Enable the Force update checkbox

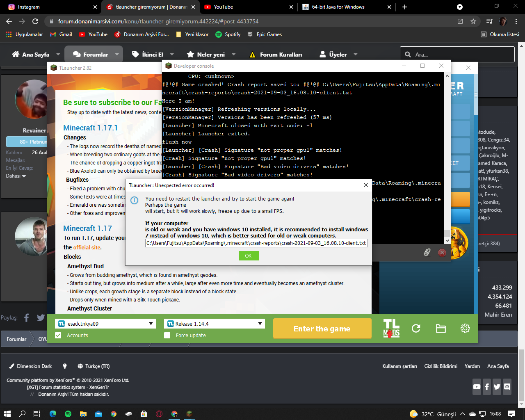click(x=167, y=336)
